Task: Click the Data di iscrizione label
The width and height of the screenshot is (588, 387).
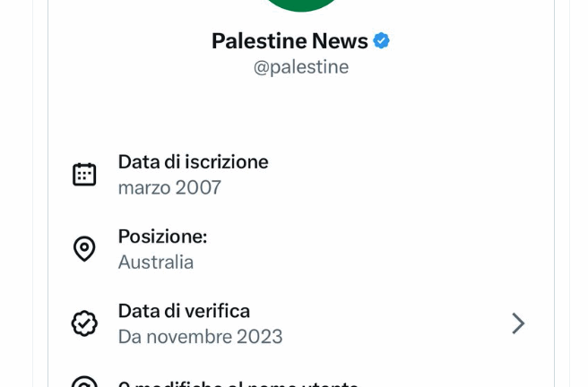Action: tap(193, 162)
